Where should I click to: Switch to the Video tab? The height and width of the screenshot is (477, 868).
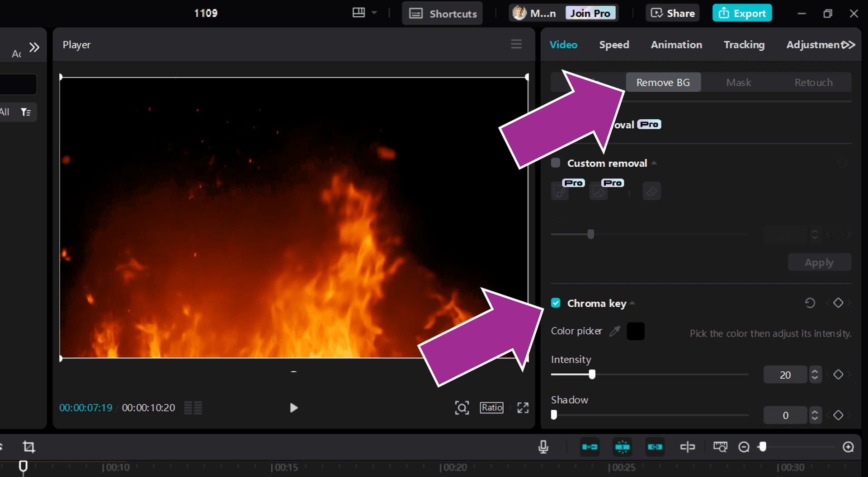click(563, 45)
